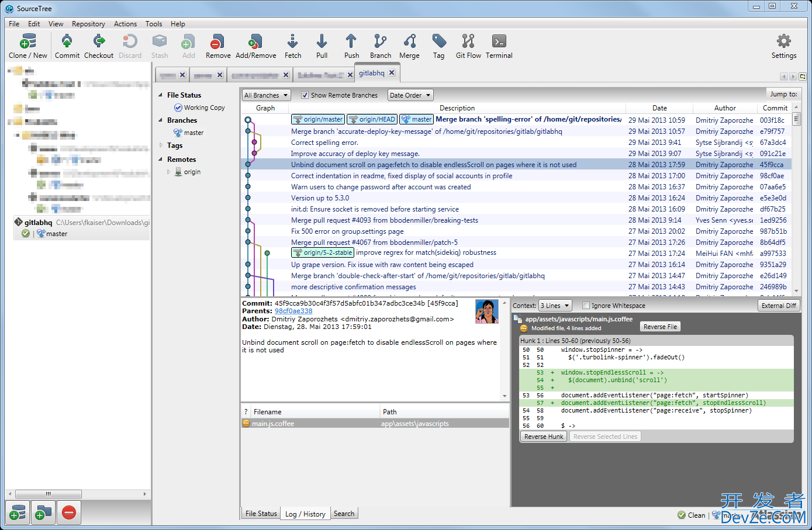Click the Jump to: button
The width and height of the screenshot is (812, 530).
point(783,94)
